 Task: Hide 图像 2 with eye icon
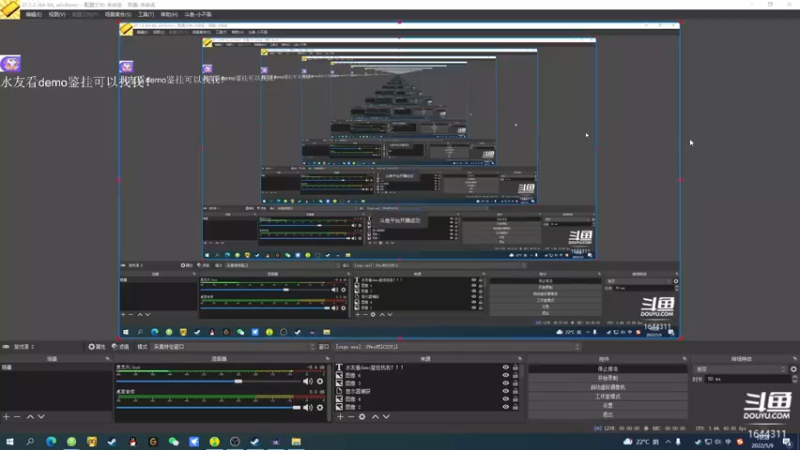click(506, 407)
